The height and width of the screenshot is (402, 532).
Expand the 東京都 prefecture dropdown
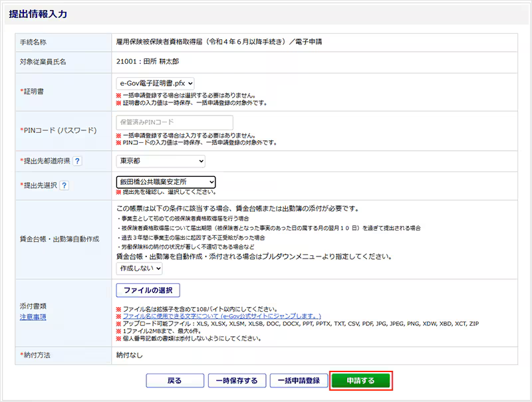coord(160,161)
